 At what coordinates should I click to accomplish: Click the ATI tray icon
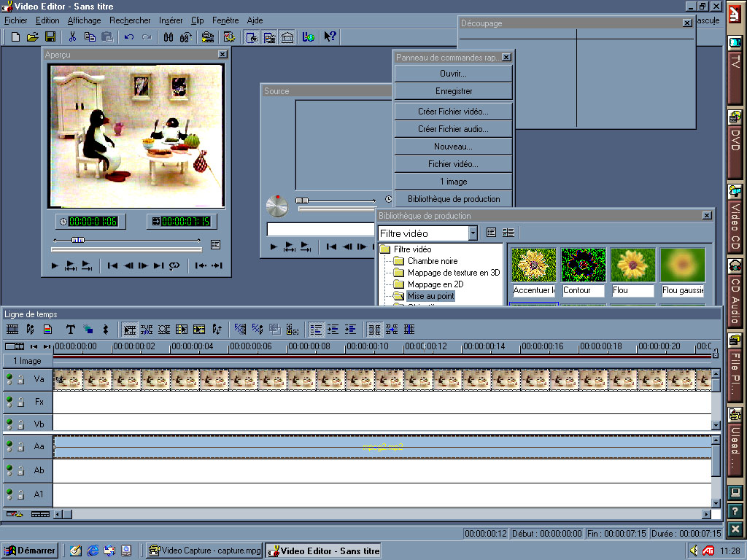708,551
